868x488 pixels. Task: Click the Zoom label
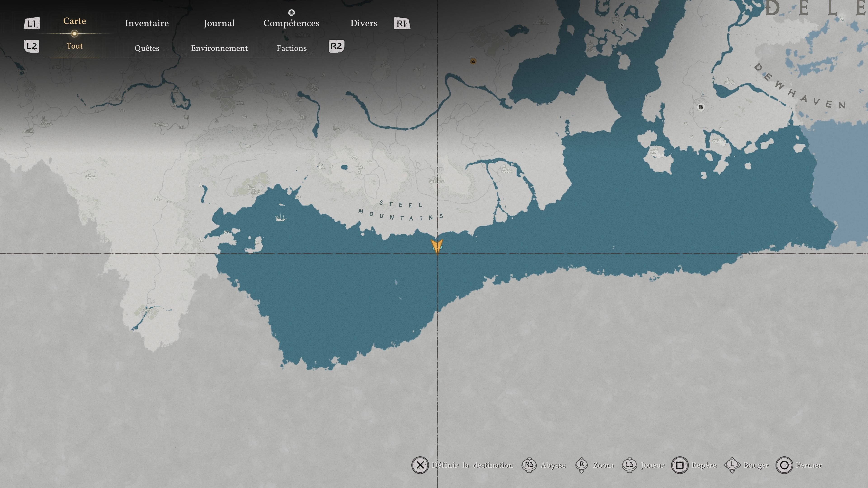coord(604,465)
